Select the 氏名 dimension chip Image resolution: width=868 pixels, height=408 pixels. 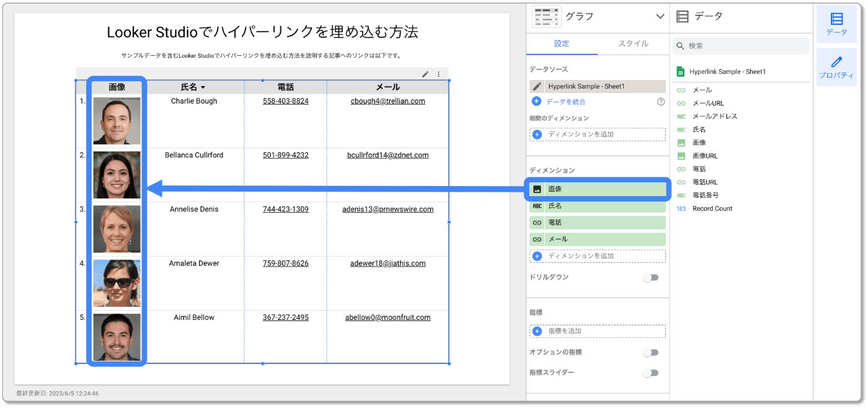pos(598,206)
